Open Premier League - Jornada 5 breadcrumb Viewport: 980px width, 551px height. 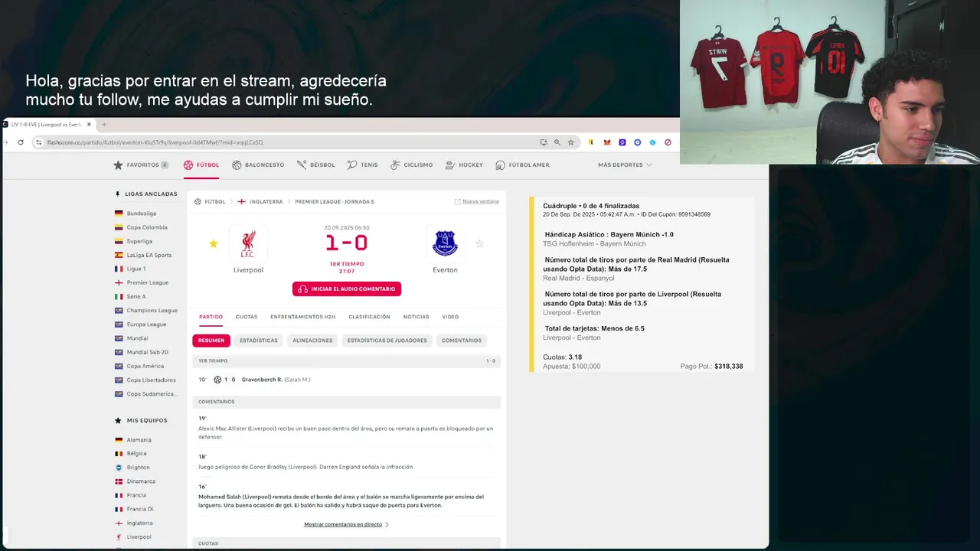[335, 201]
